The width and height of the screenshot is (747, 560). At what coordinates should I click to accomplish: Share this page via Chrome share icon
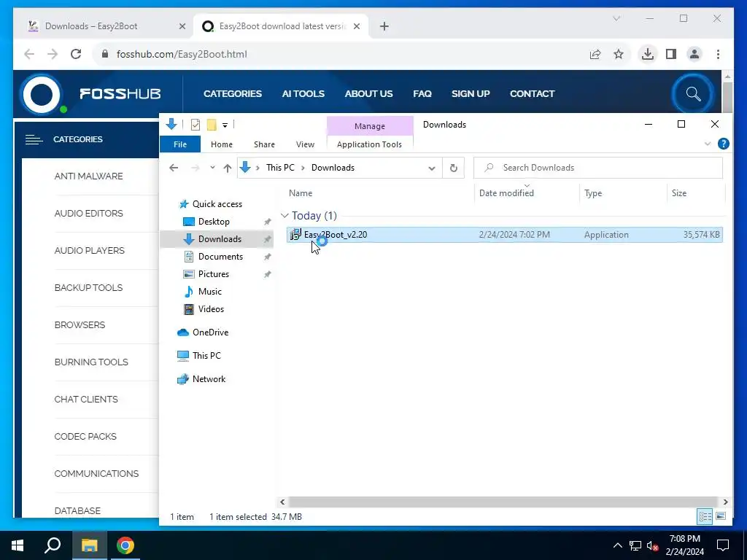point(595,54)
